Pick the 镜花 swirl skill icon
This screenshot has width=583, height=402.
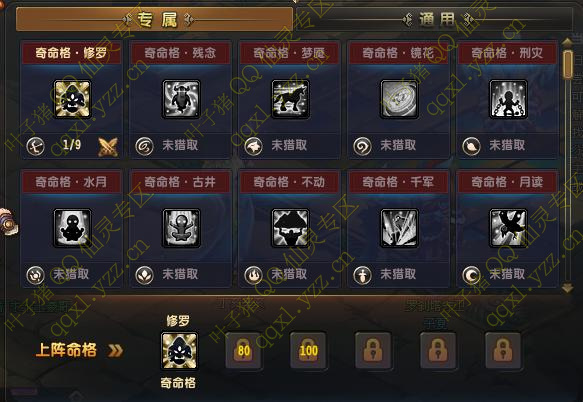tap(399, 99)
